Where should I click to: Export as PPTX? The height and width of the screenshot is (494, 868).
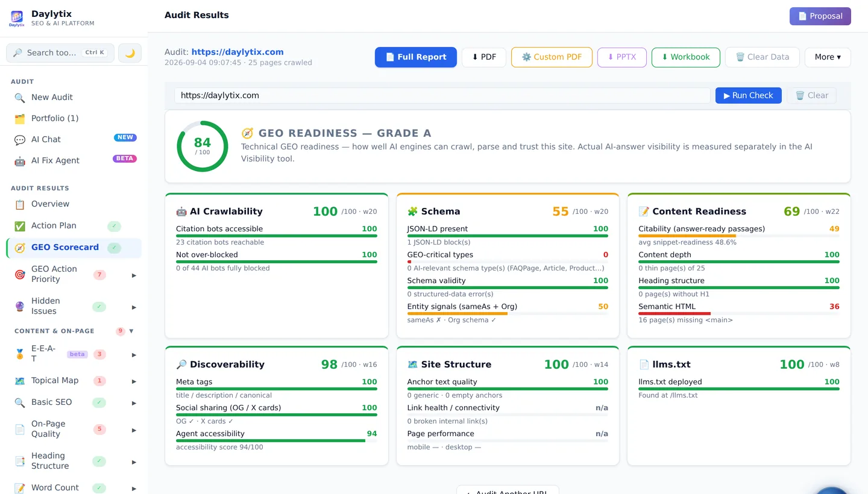pos(621,57)
